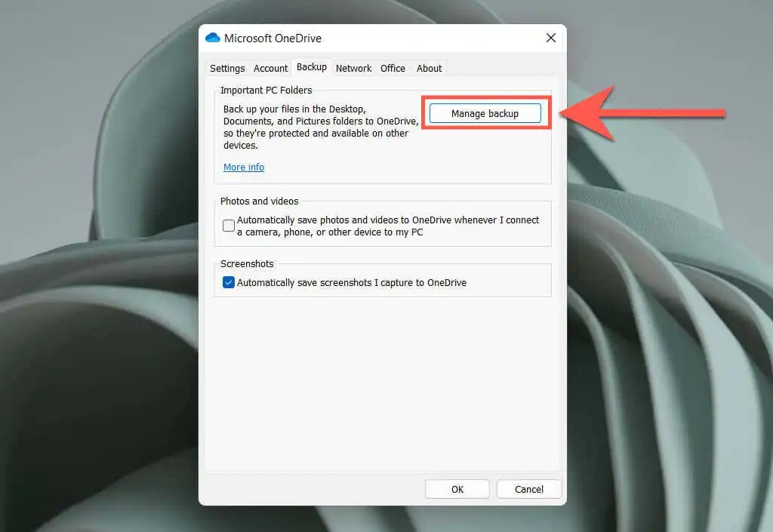The height and width of the screenshot is (532, 773).
Task: Select the Backup tab
Action: (312, 67)
